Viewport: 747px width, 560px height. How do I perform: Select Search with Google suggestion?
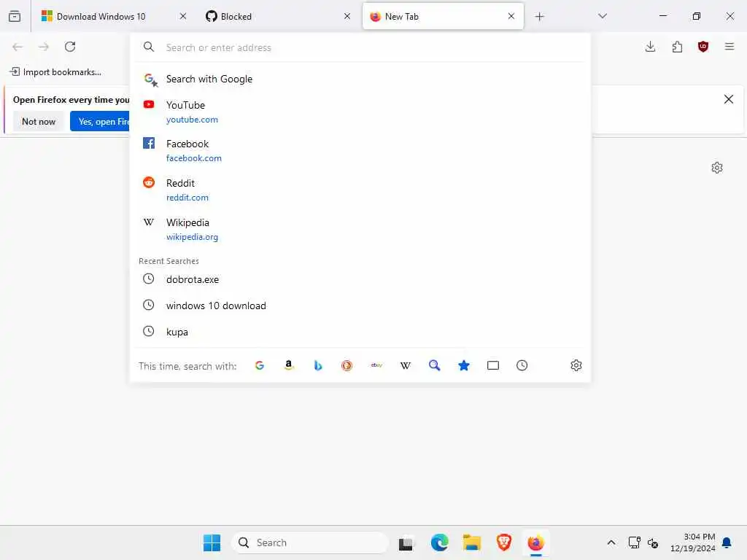pos(360,79)
